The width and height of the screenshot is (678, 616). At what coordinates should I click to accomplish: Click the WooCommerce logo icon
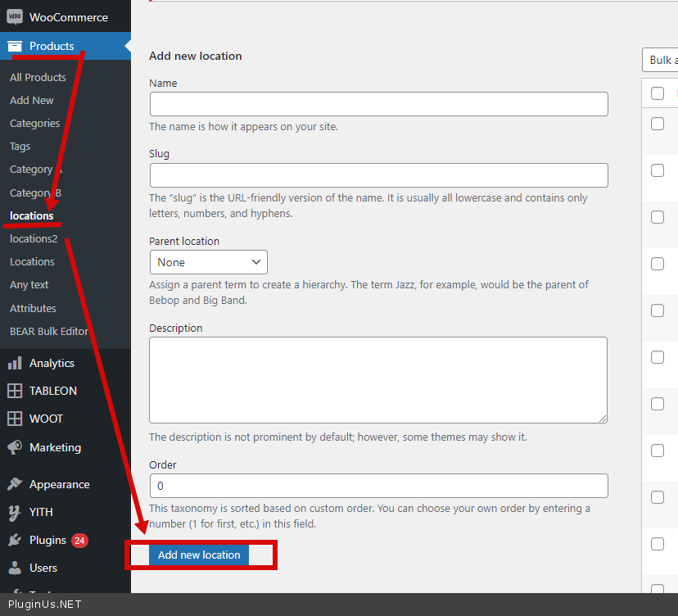(x=15, y=17)
